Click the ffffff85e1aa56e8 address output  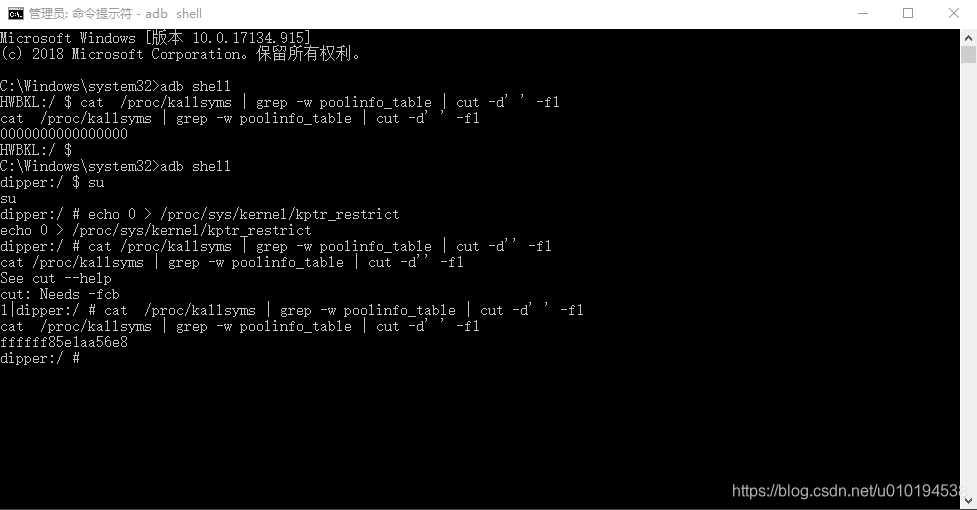coord(64,342)
